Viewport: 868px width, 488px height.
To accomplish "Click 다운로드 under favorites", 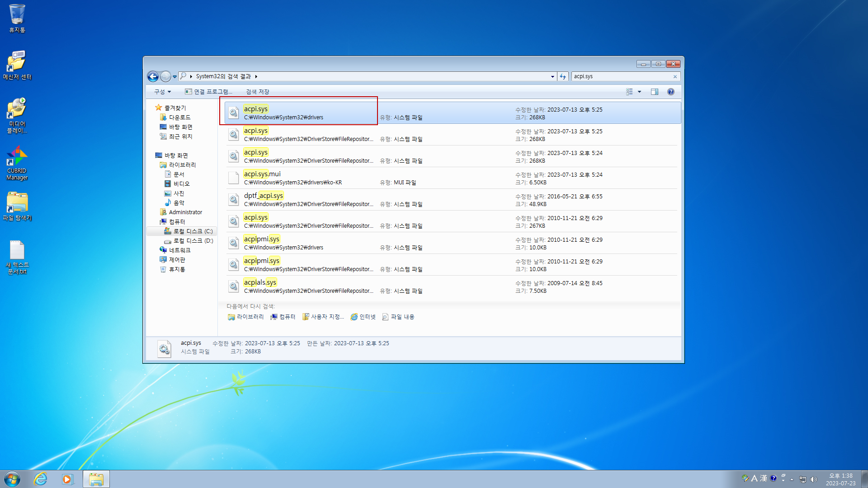I will pyautogui.click(x=179, y=117).
